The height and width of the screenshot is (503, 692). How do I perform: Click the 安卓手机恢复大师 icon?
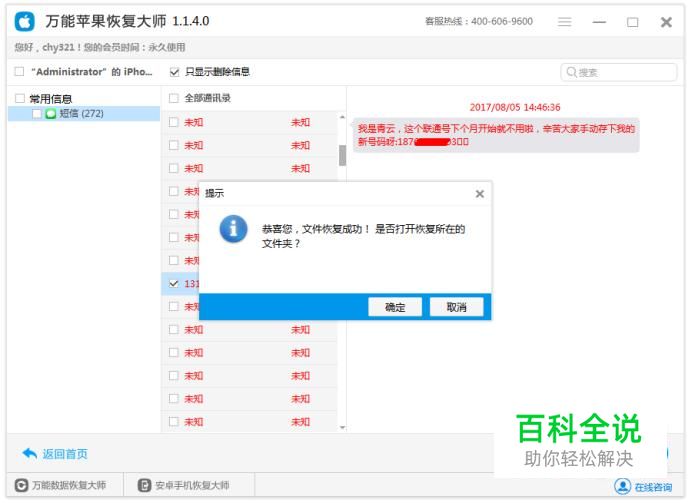pos(144,485)
